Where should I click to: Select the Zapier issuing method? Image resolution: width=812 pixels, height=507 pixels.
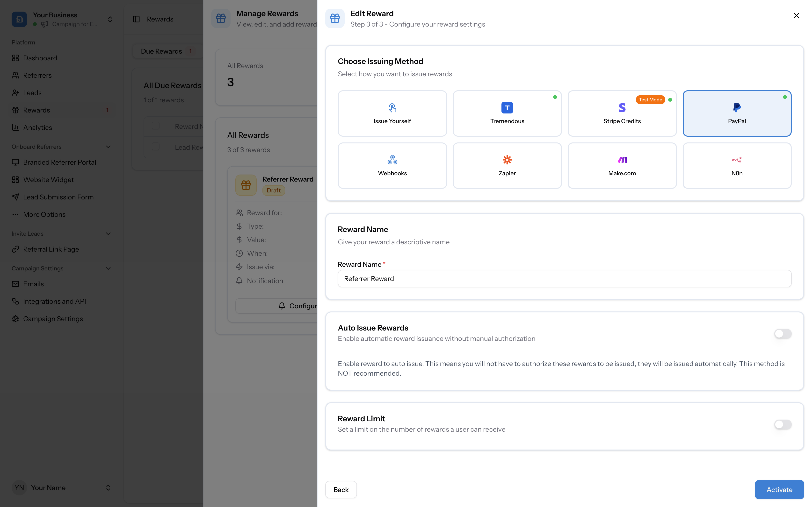click(507, 165)
